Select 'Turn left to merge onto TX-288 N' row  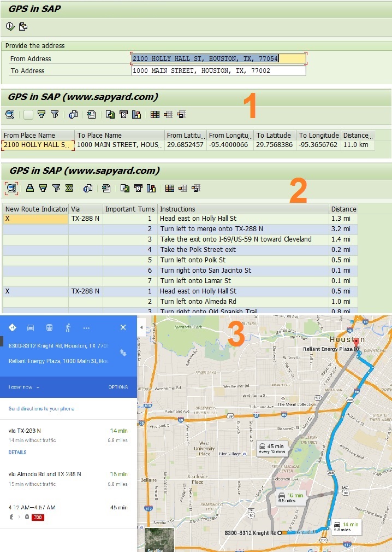(180, 229)
